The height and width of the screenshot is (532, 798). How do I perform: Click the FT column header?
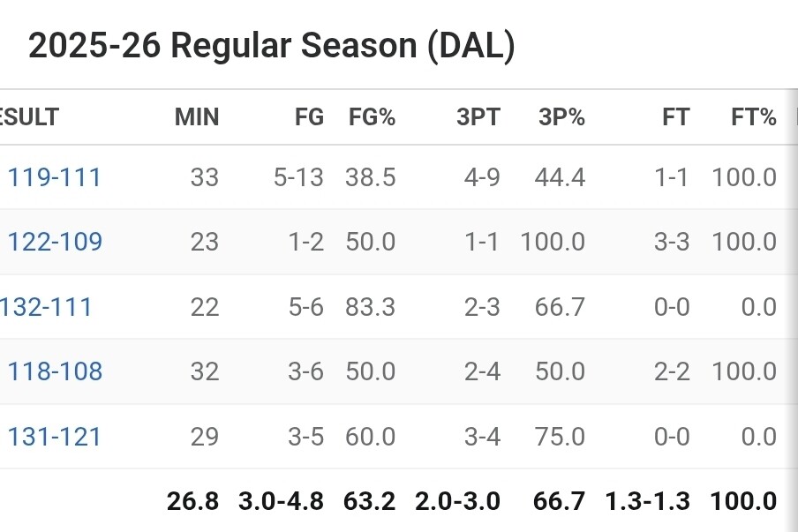(x=676, y=117)
